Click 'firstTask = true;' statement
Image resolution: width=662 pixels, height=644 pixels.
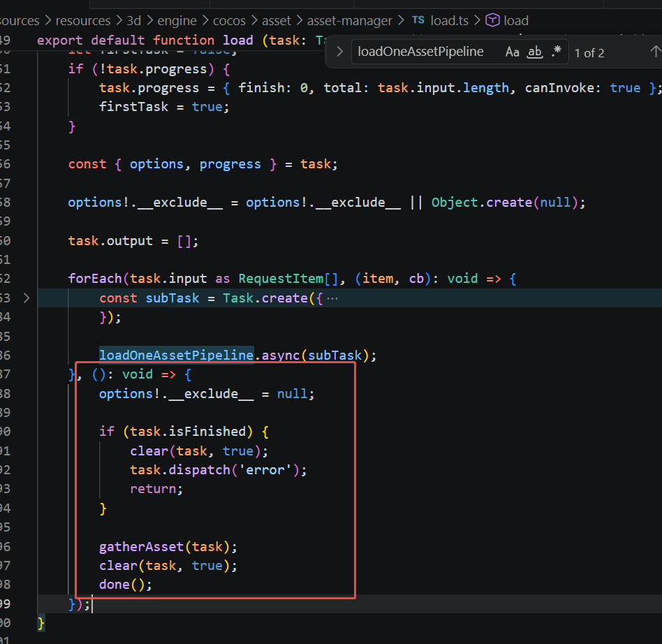[164, 107]
